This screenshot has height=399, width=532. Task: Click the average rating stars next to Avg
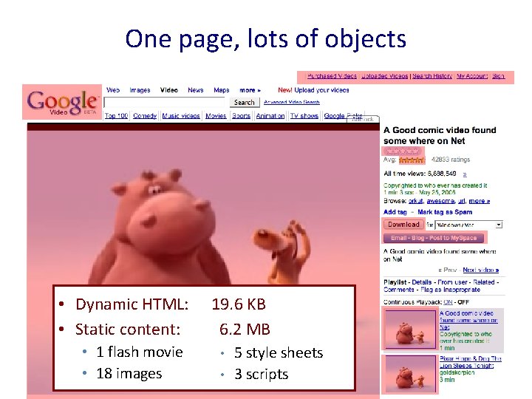(412, 160)
